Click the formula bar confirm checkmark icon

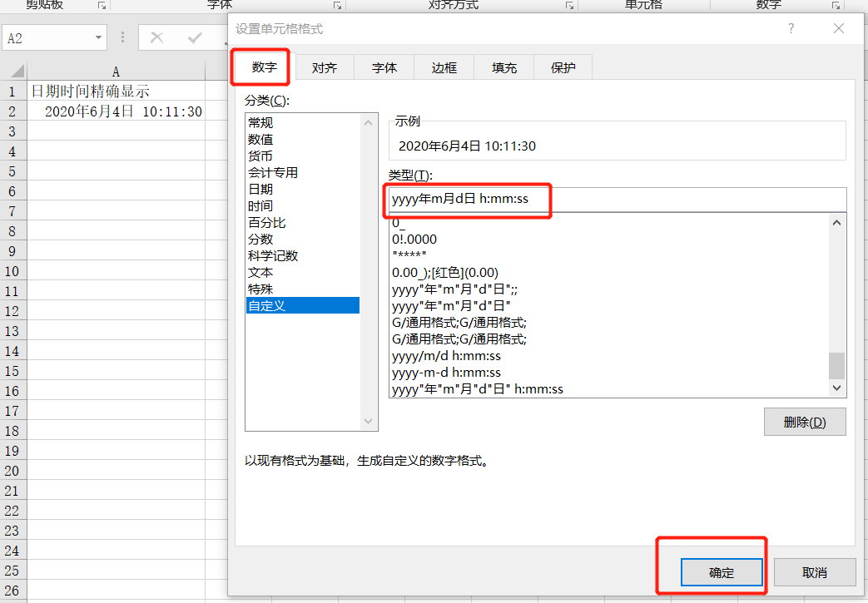tap(194, 37)
